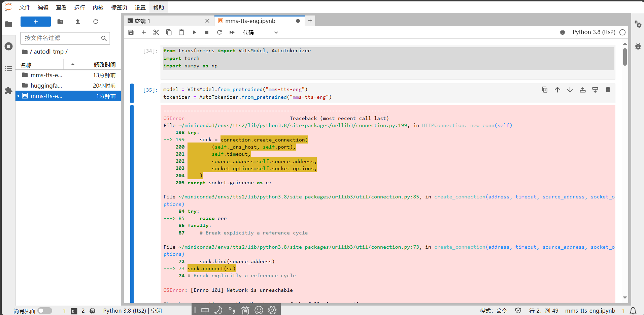
Task: Open running terminals and kernels panel
Action: click(x=8, y=46)
